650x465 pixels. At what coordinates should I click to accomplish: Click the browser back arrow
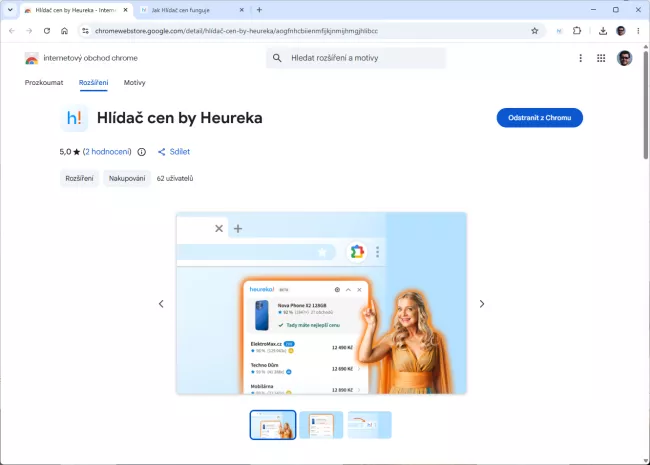point(12,31)
